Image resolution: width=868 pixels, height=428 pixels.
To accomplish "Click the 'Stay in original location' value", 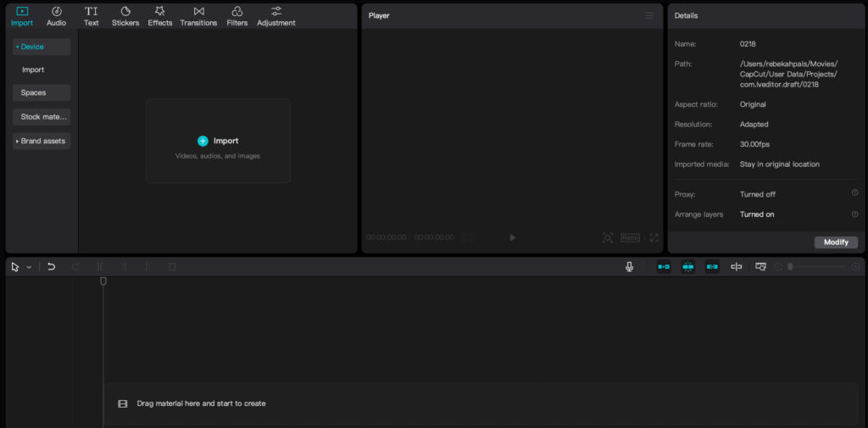I will click(780, 164).
